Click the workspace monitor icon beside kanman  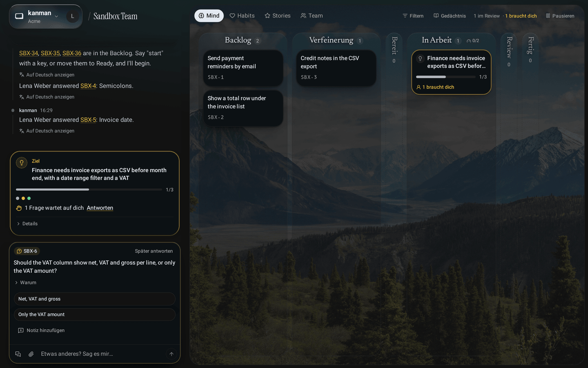19,16
